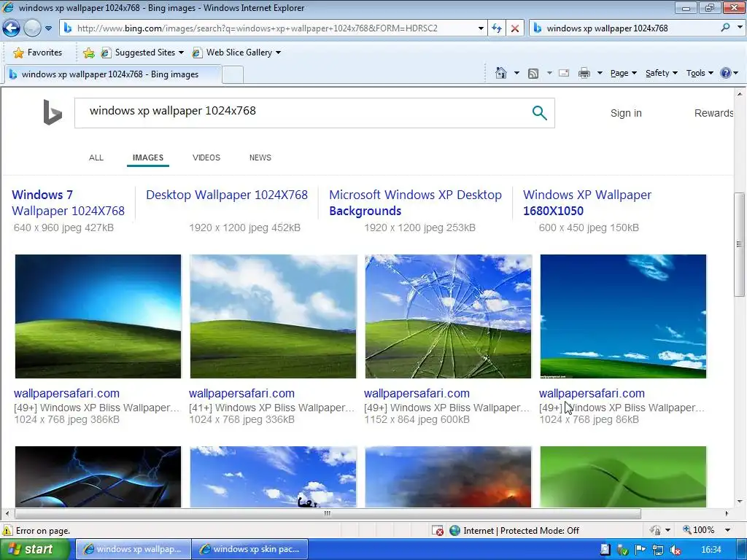This screenshot has width=747, height=560.
Task: Open the Tools menu
Action: pos(700,73)
